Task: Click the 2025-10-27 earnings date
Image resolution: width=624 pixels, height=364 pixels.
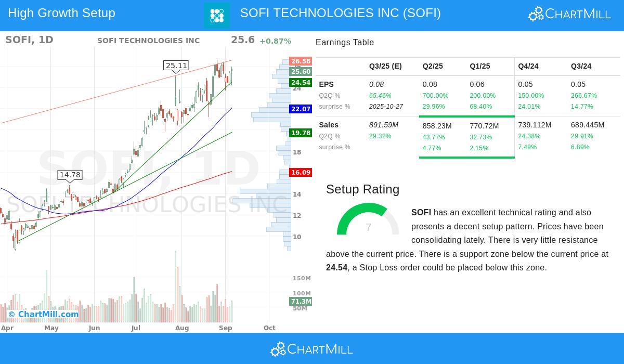Action: [386, 107]
